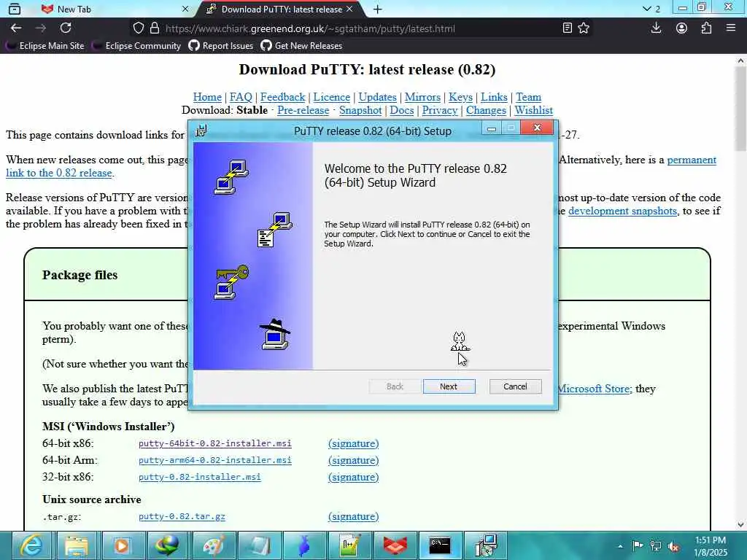Click the page vertical scrollbar thumb

pos(740,109)
